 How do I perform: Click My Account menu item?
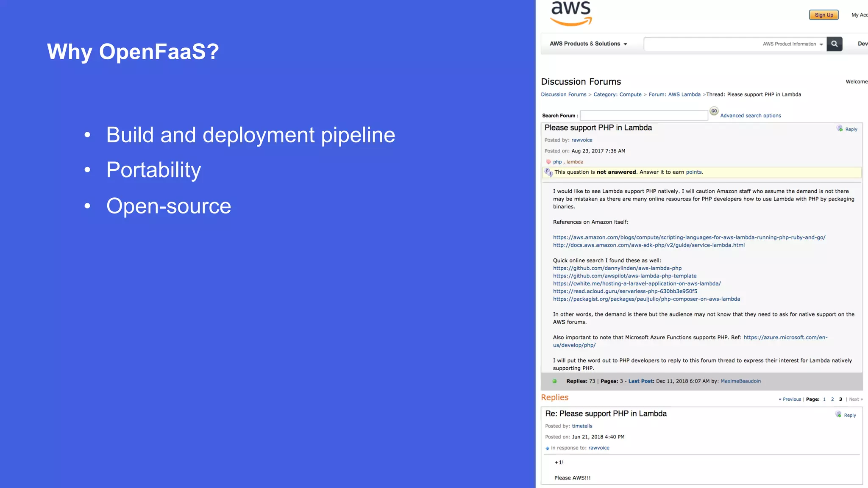(x=860, y=15)
